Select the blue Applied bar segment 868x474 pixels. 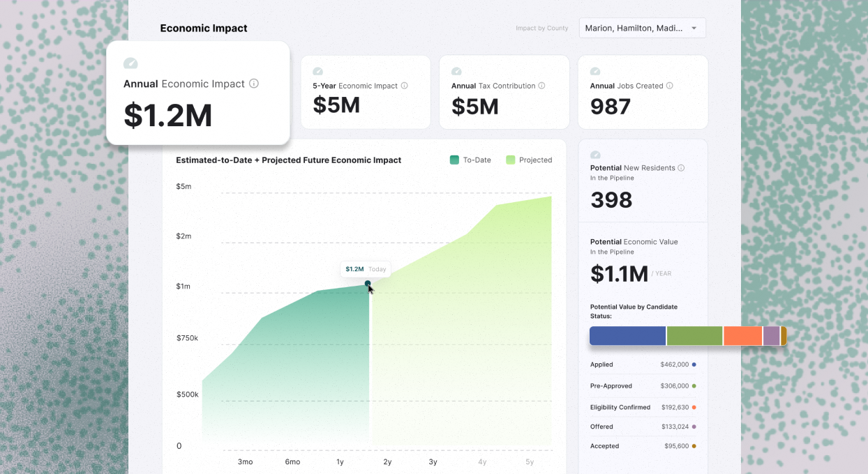click(627, 336)
